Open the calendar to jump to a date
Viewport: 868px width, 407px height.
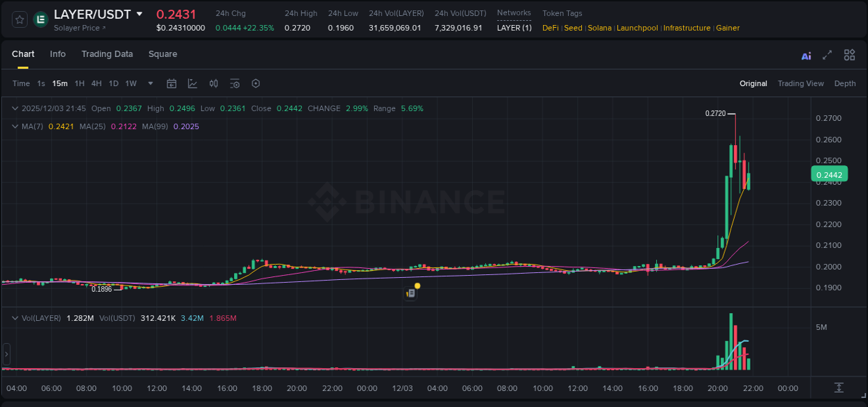coord(172,83)
